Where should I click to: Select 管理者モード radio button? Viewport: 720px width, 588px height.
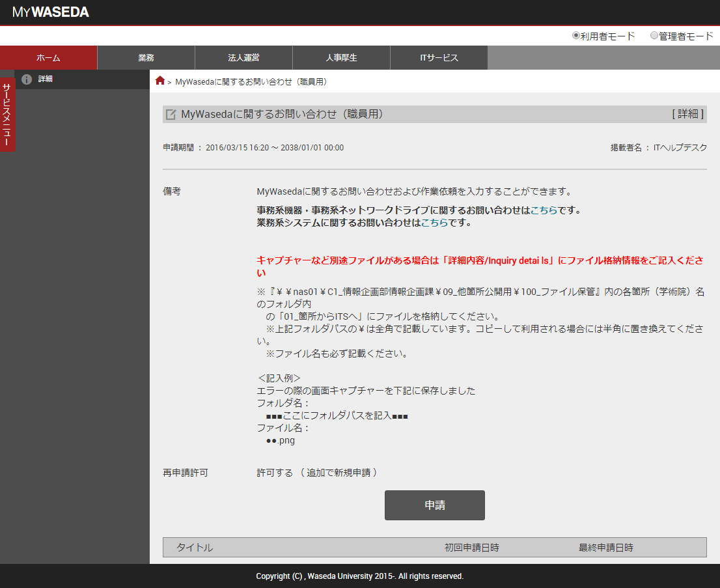[654, 35]
